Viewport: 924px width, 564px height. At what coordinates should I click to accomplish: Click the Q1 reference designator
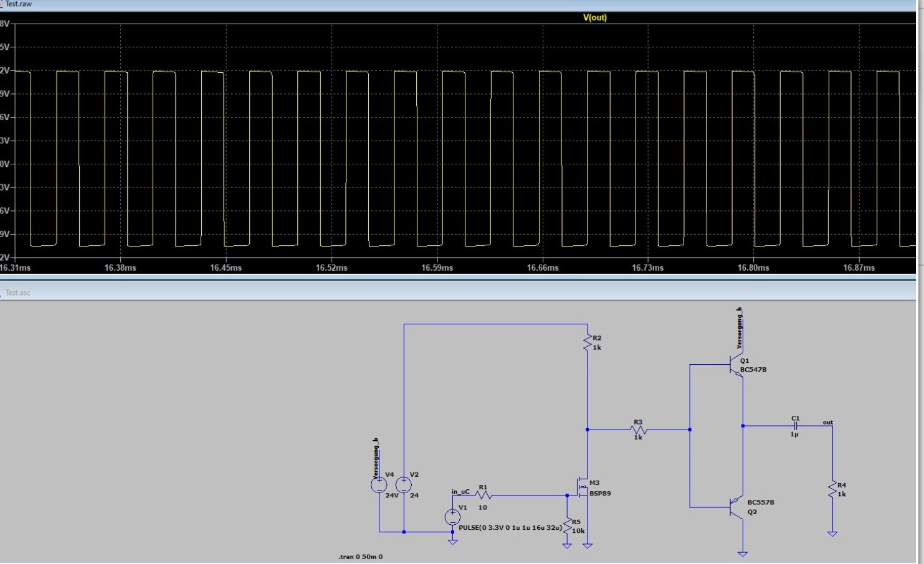coord(745,361)
